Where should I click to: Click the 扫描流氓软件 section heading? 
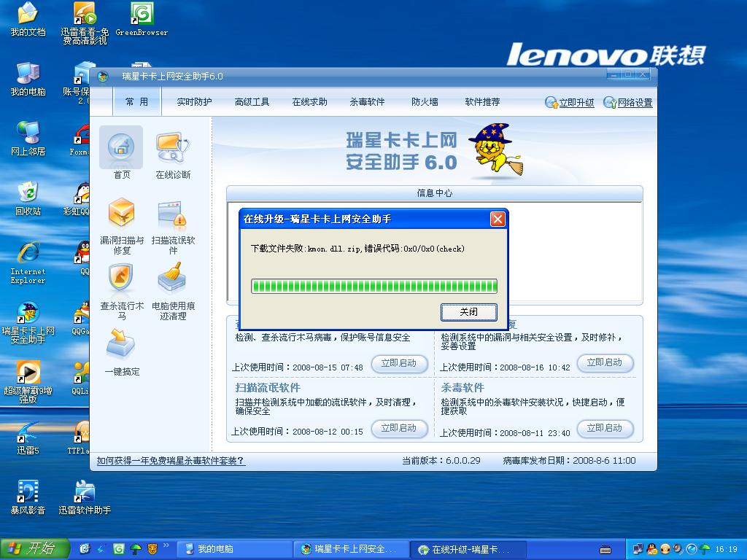[268, 388]
